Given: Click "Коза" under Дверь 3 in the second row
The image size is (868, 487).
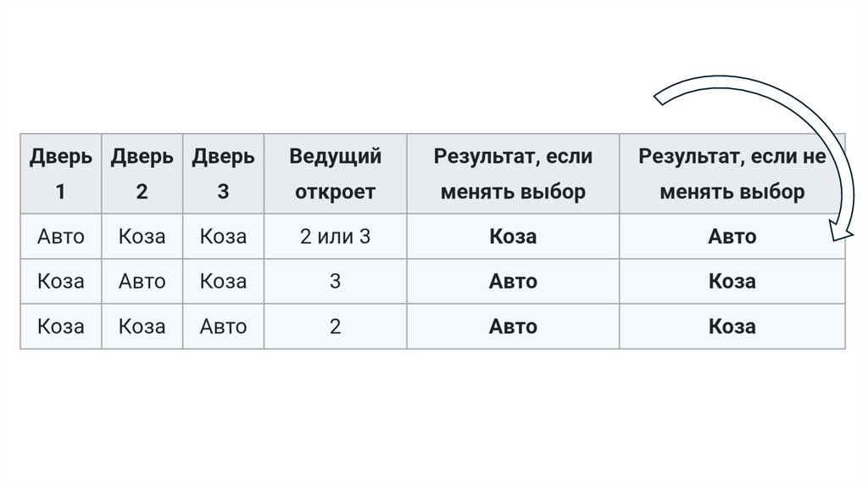Looking at the screenshot, I should (223, 281).
